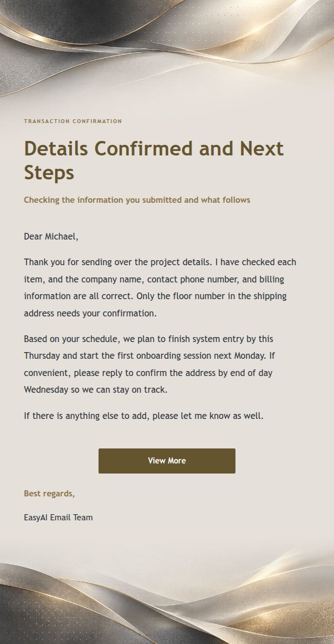The image size is (334, 644).
Task: Click the paragraph starting Based on your schedule
Action: click(149, 364)
